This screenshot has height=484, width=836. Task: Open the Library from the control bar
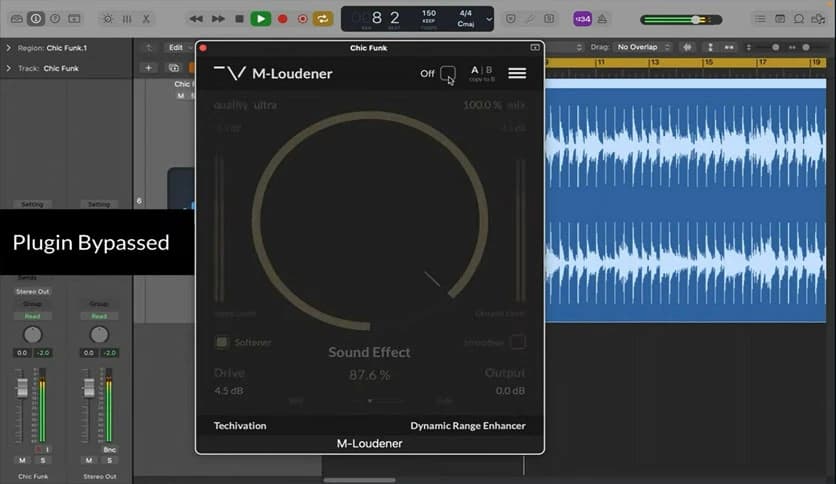[x=17, y=19]
